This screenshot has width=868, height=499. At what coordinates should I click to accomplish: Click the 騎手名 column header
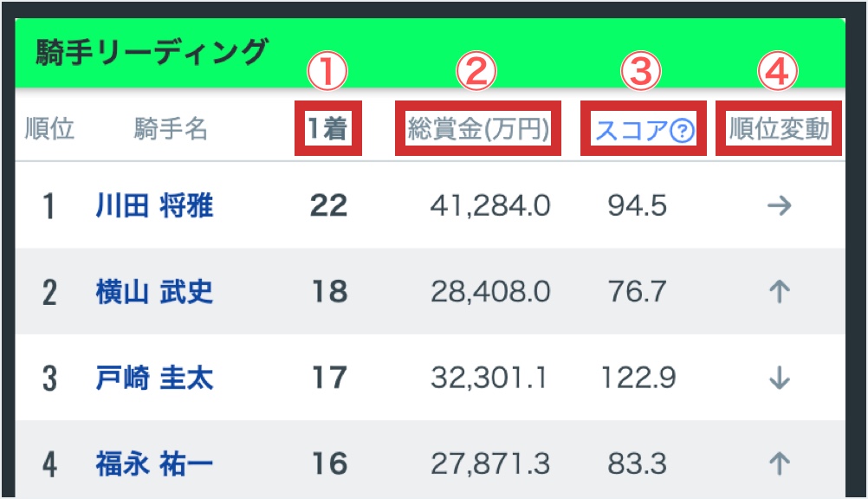171,130
